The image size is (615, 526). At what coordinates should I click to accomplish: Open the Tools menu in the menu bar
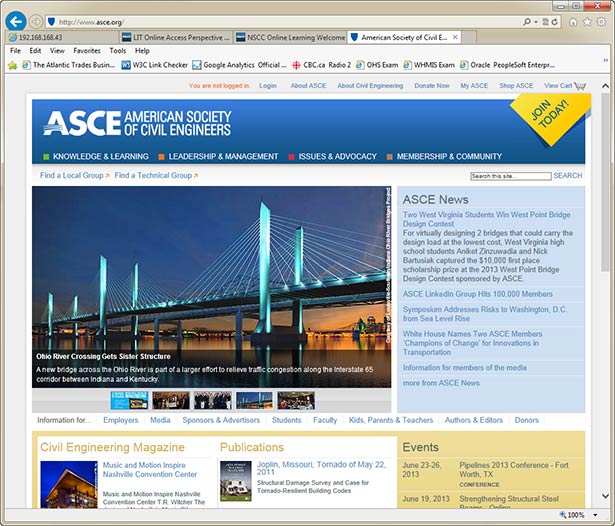pos(117,50)
